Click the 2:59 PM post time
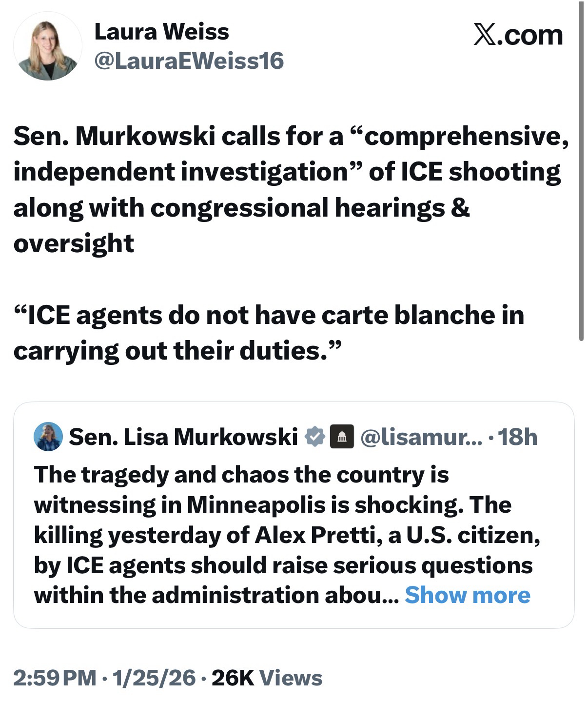The width and height of the screenshot is (588, 703). tap(55, 678)
